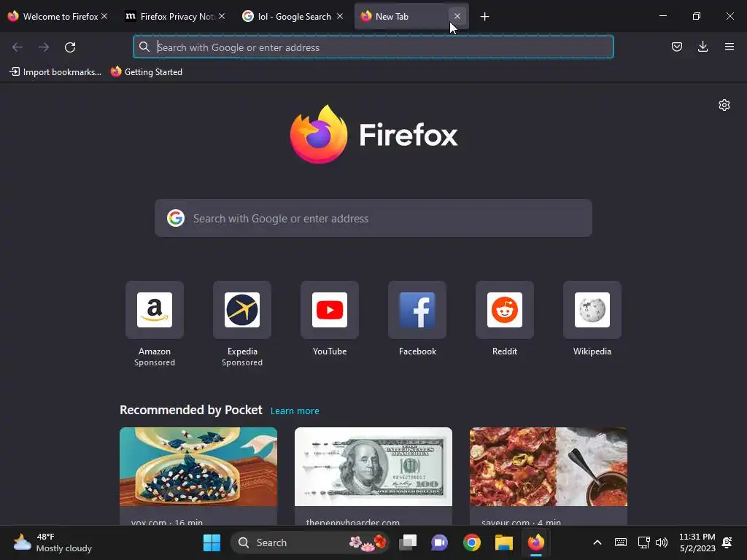This screenshot has height=560, width=747.
Task: Click the Firefox taskbar icon
Action: [x=536, y=542]
